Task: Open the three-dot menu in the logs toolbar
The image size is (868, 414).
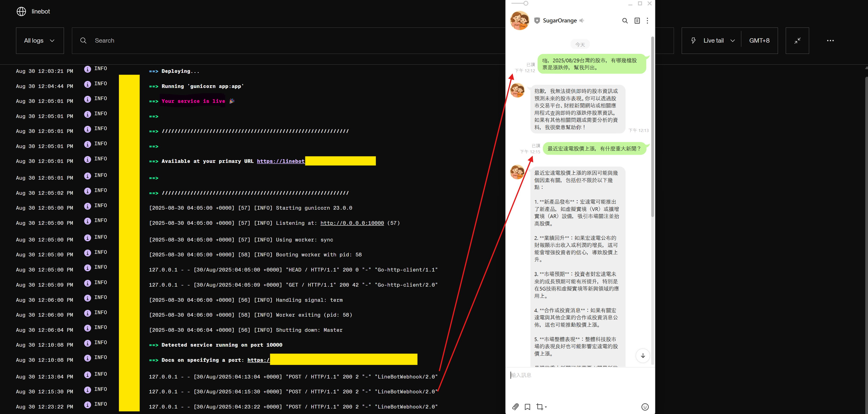Action: pos(830,40)
